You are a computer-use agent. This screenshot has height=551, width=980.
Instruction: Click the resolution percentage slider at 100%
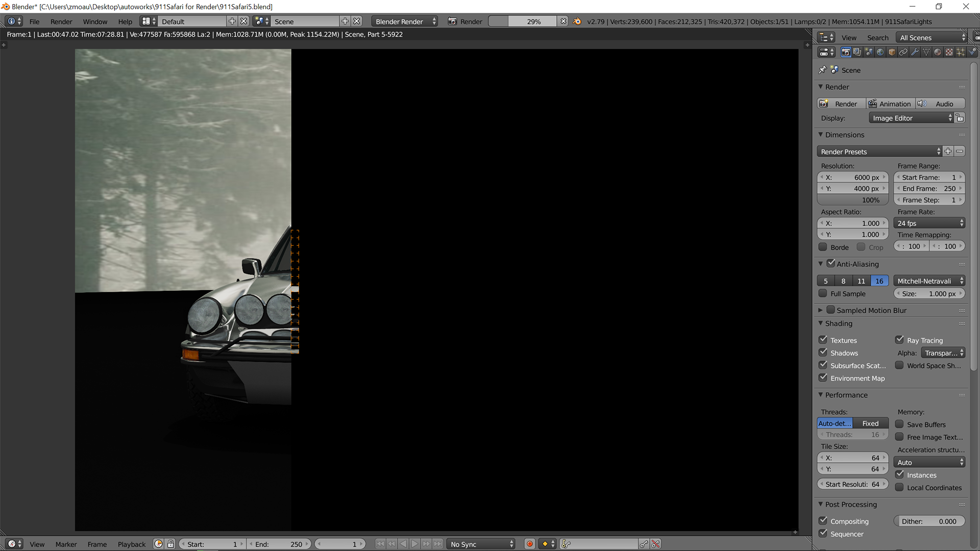853,200
